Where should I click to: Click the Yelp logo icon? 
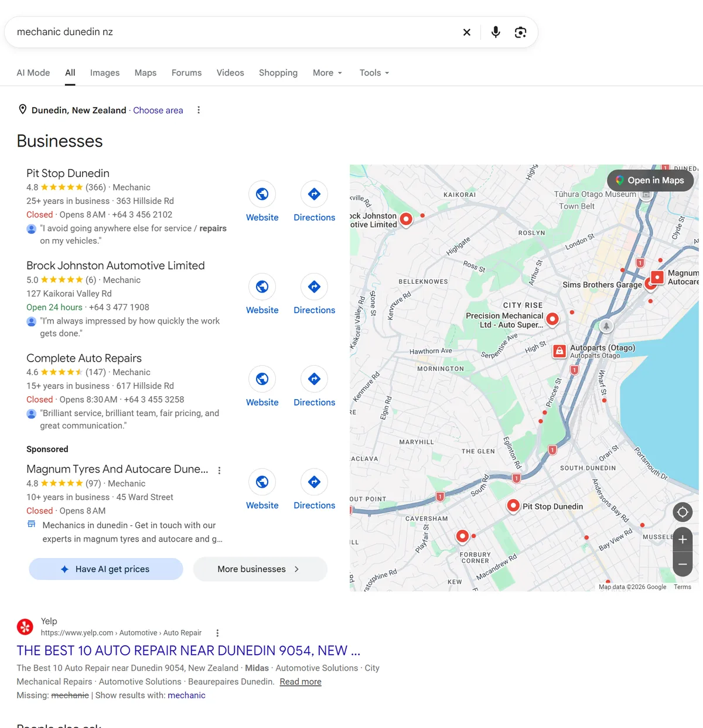pos(25,627)
